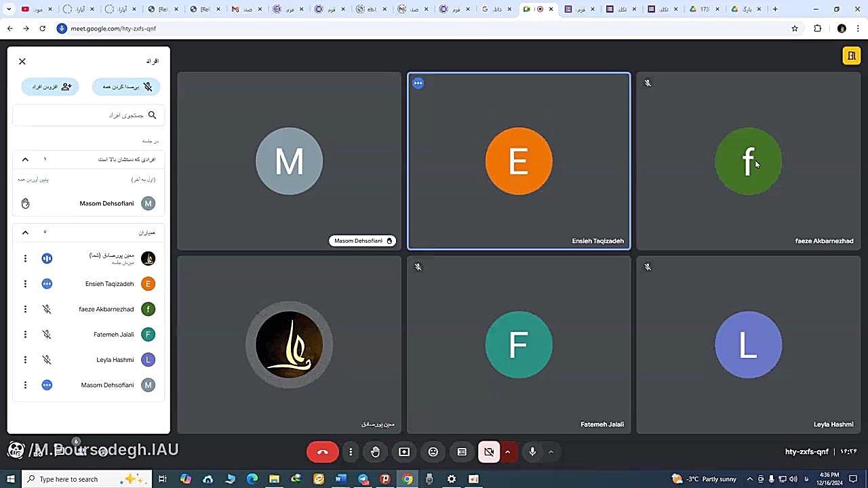End the call with red hang-up button
868x488 pixels.
[323, 452]
